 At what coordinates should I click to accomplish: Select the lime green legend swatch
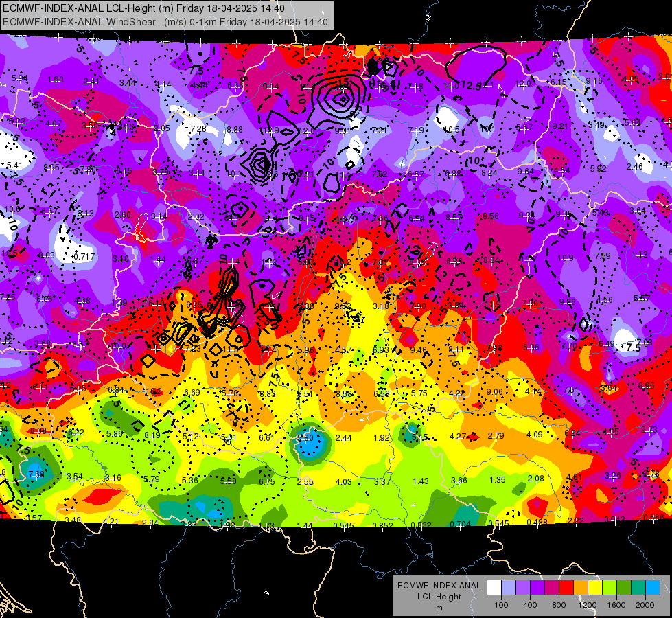pos(610,587)
